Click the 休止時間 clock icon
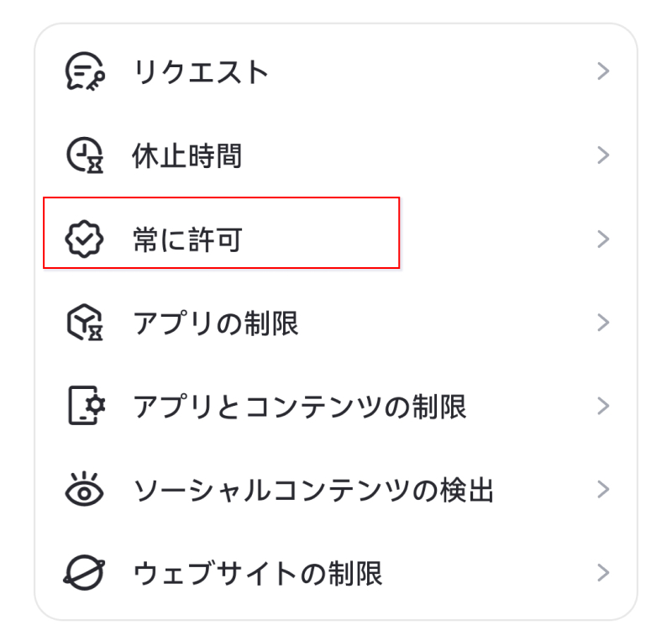 pyautogui.click(x=85, y=155)
